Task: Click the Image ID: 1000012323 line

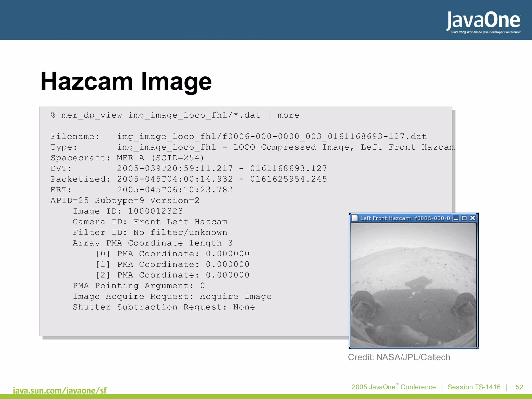Action: click(x=128, y=211)
